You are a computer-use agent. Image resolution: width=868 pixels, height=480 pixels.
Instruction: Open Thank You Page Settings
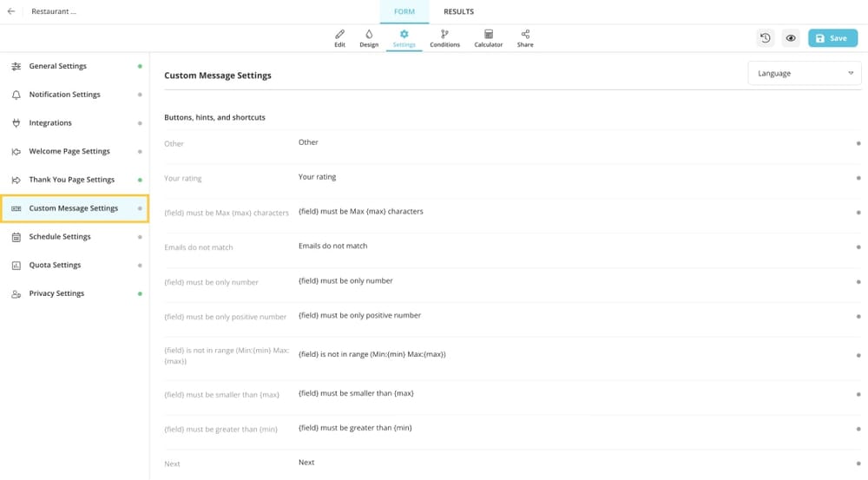coord(71,180)
